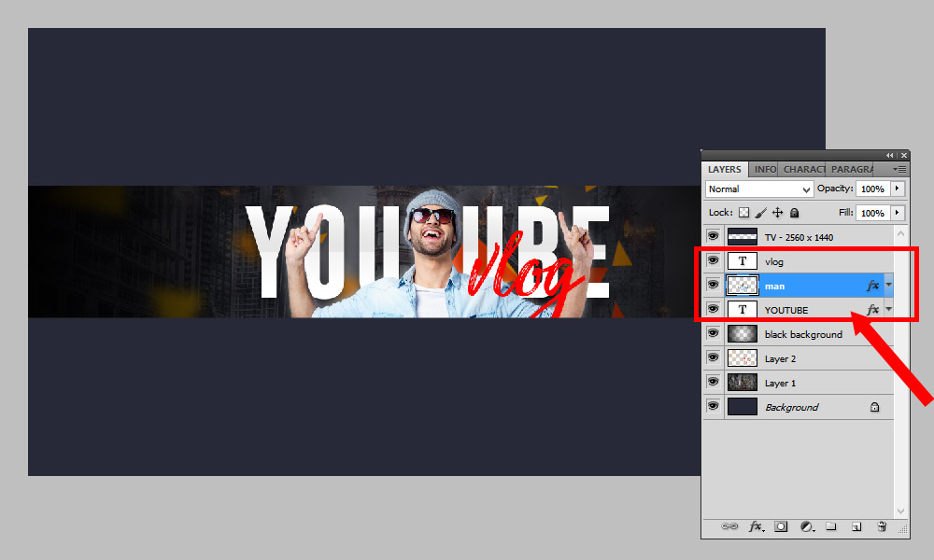Select the TV - 2560 x 1440 layer

coord(799,237)
